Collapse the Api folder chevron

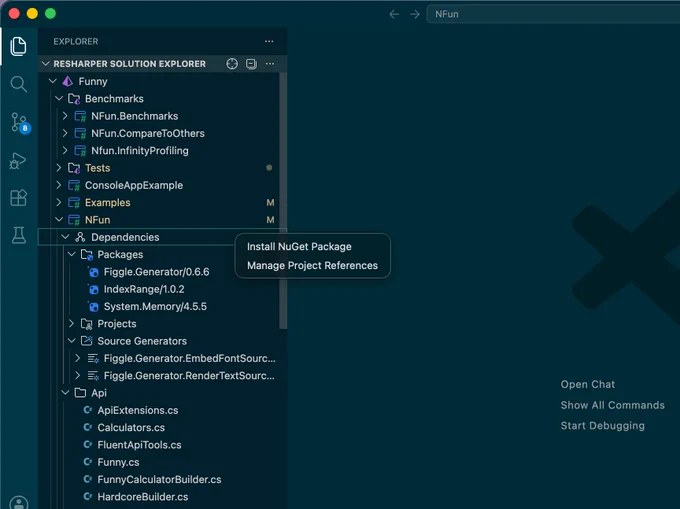(65, 393)
